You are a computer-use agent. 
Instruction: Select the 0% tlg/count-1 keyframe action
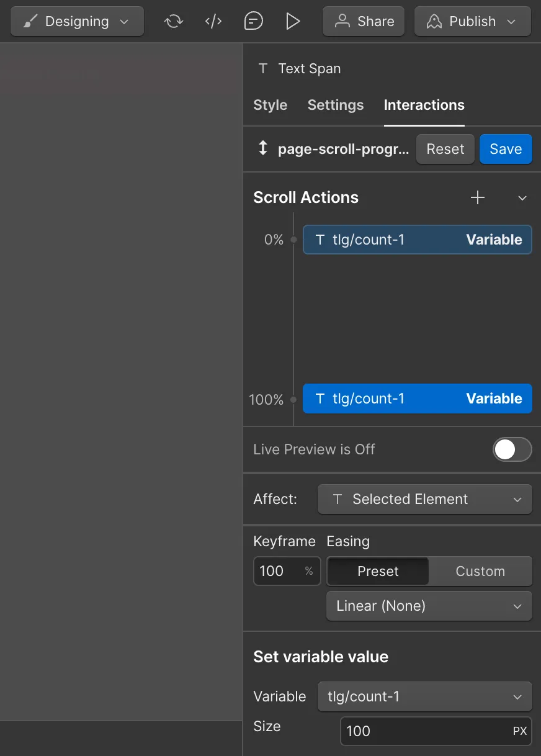[417, 240]
